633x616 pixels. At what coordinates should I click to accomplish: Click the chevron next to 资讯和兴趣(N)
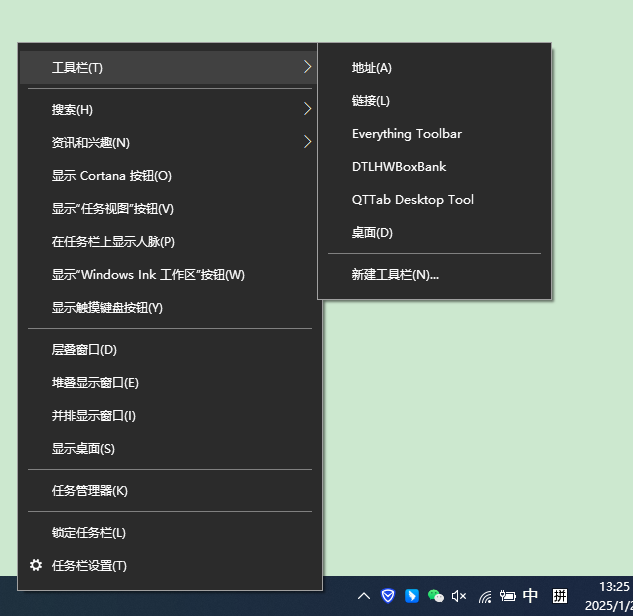307,142
